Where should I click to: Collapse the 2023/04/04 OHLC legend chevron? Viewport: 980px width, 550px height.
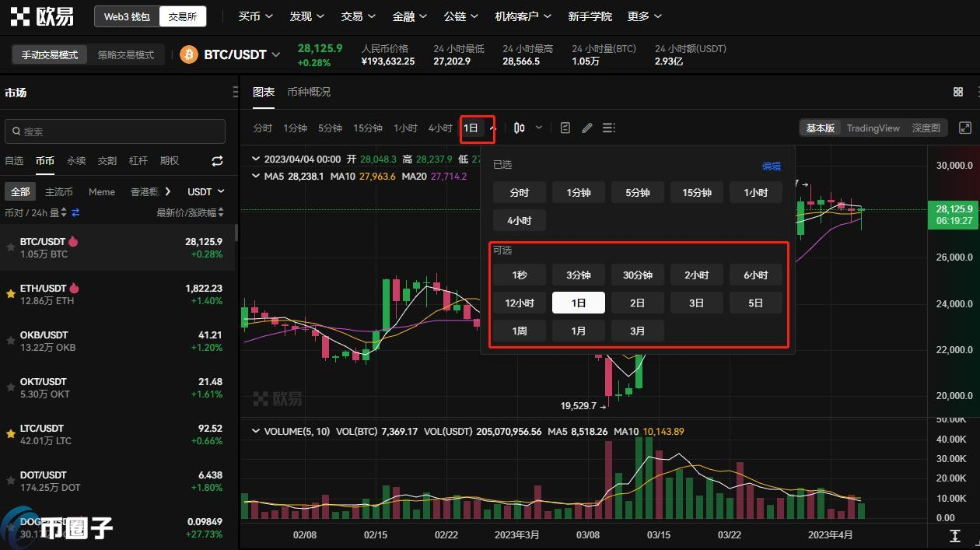pos(256,159)
